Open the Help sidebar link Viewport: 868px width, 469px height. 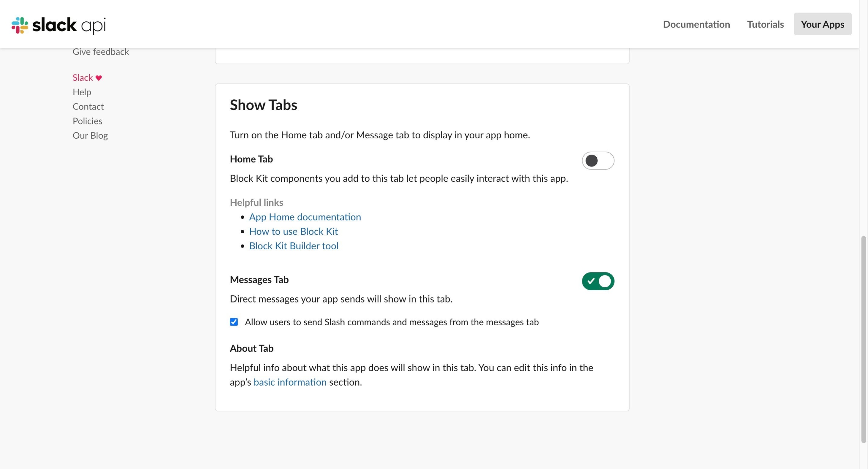82,92
